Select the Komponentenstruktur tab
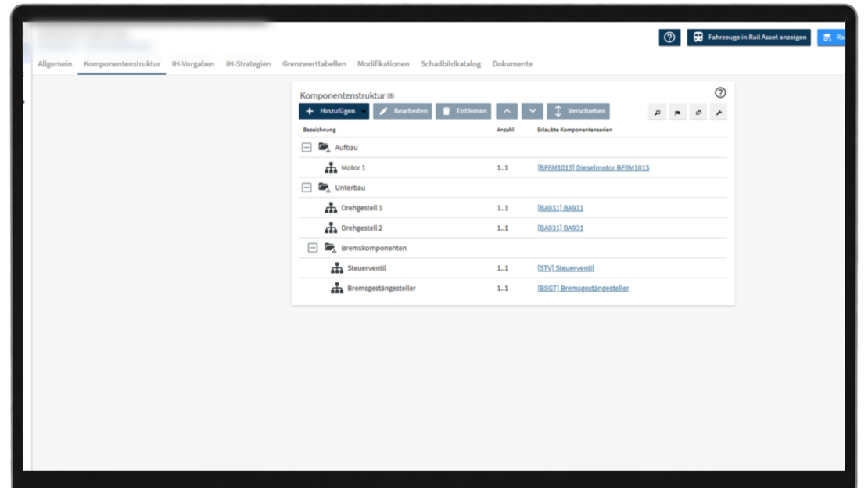 pos(122,63)
